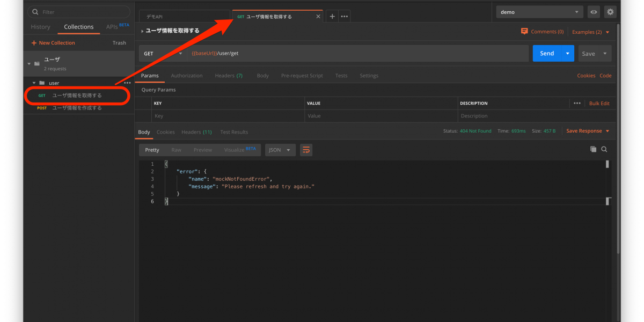Open the demo environment dropdown
The image size is (644, 322).
539,12
